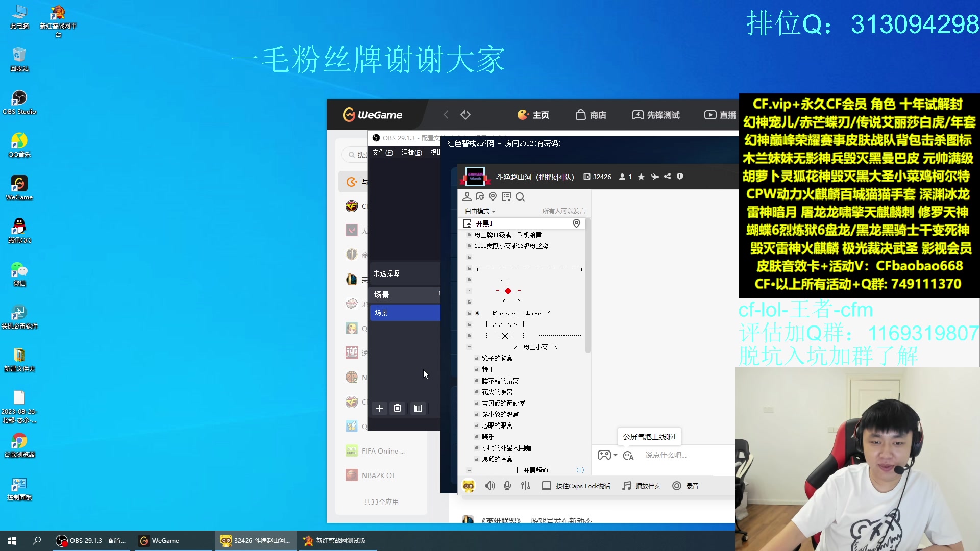Click the WeGame logo
The width and height of the screenshot is (980, 551).
373,115
